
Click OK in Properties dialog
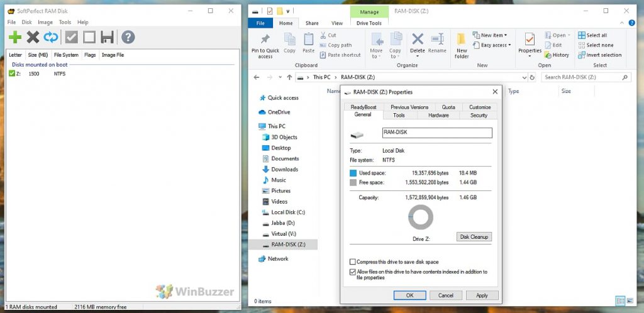click(410, 295)
